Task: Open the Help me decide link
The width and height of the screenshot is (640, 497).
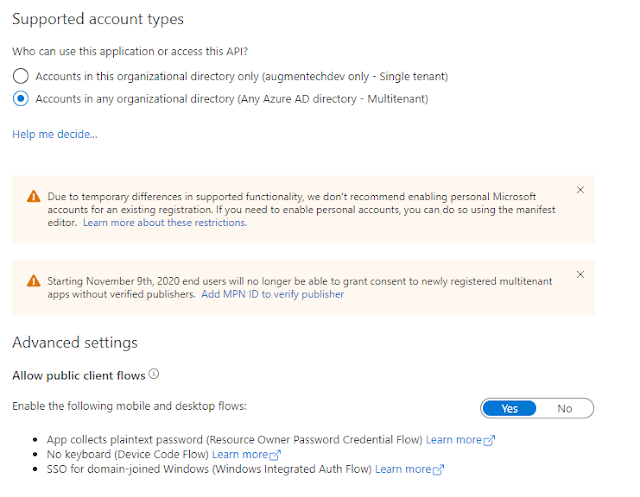Action: [55, 134]
